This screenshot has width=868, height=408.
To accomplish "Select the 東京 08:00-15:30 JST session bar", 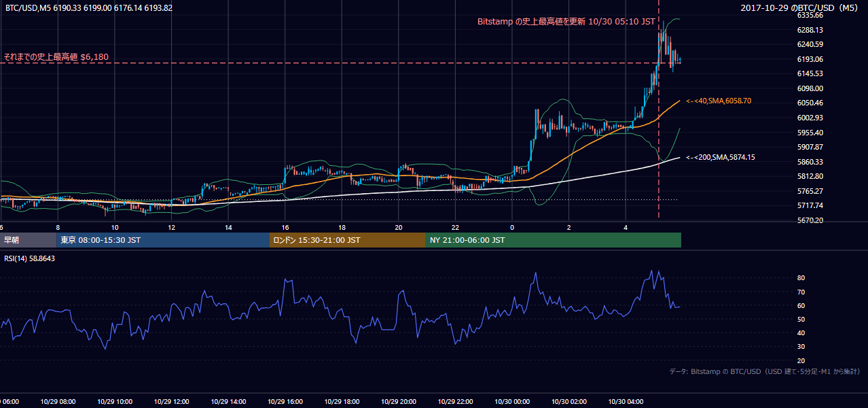I will tap(164, 240).
